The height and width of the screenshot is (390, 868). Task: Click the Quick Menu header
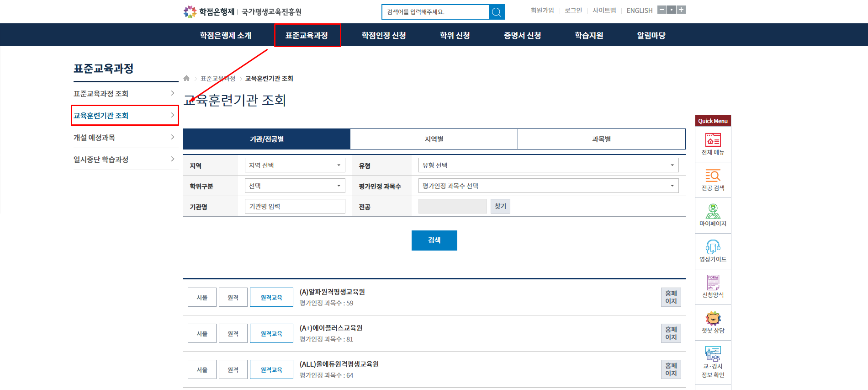point(713,121)
